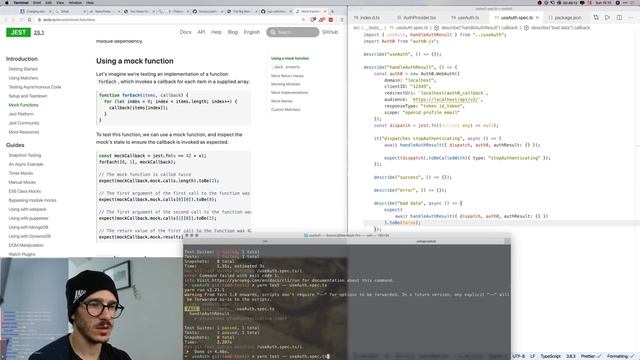This screenshot has height=360, width=640.
Task: Click the run file icon in editor
Action: point(607,18)
